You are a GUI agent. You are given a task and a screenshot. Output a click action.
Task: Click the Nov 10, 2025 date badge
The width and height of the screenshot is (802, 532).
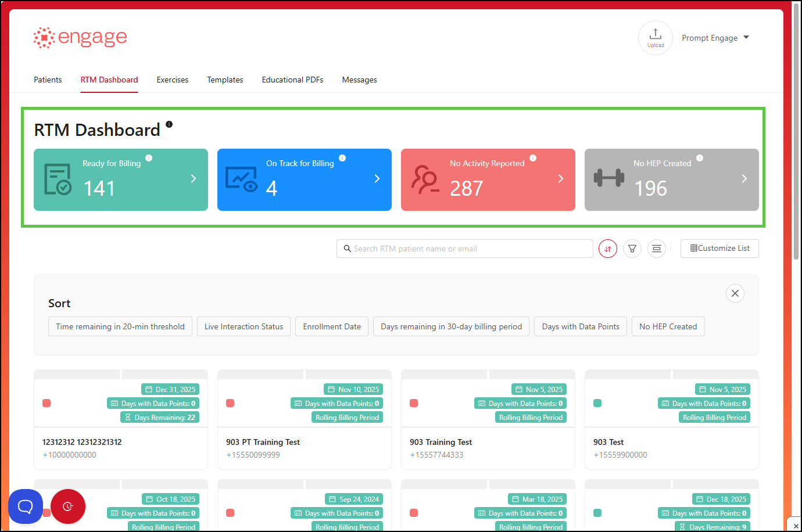[x=353, y=389]
